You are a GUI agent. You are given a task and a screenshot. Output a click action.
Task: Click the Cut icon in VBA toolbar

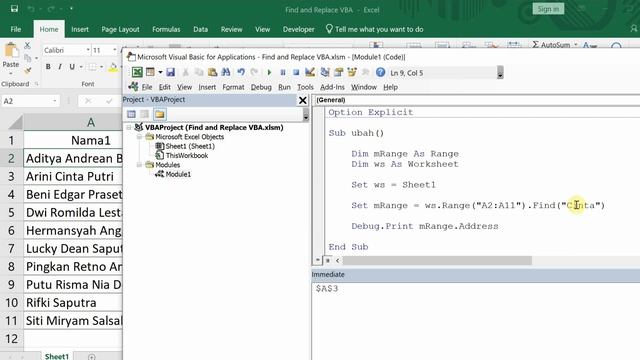[x=185, y=72]
